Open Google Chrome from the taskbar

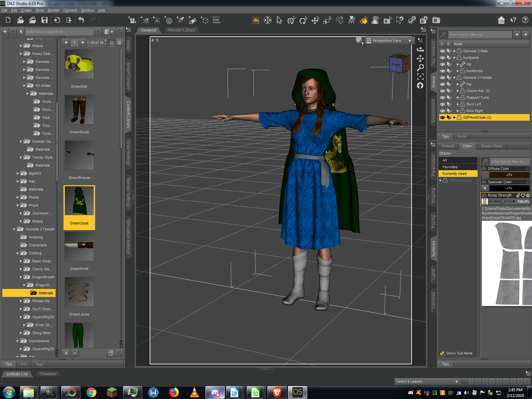[91, 392]
